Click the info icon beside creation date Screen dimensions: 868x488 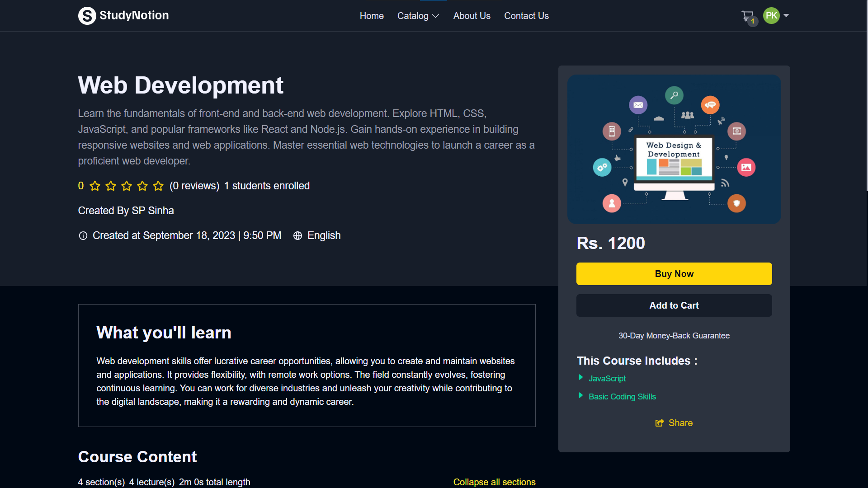tap(83, 236)
